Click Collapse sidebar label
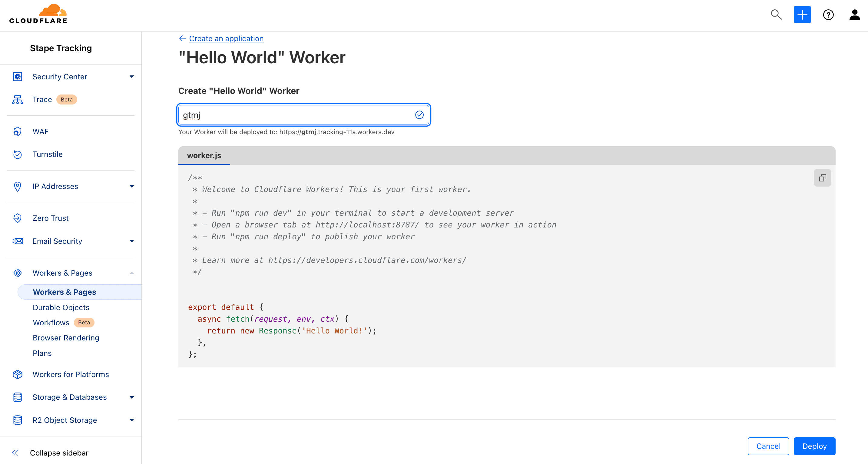868x464 pixels. [x=59, y=452]
